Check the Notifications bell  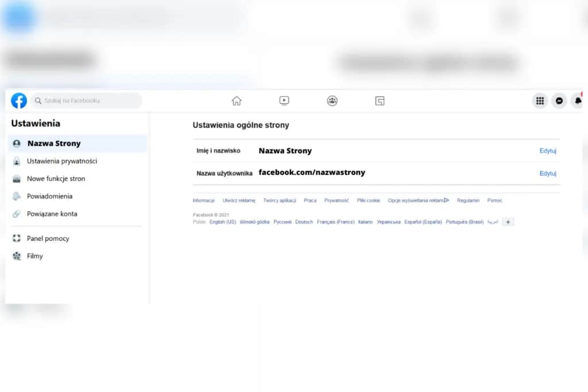click(578, 100)
